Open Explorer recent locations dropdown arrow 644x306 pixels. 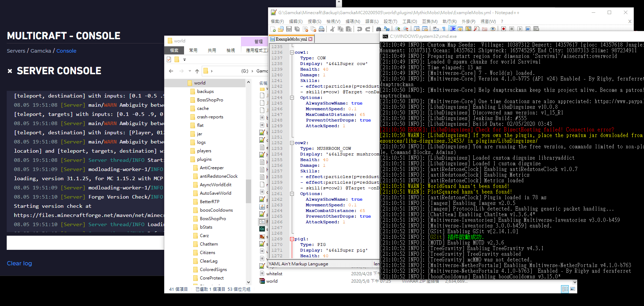(190, 71)
